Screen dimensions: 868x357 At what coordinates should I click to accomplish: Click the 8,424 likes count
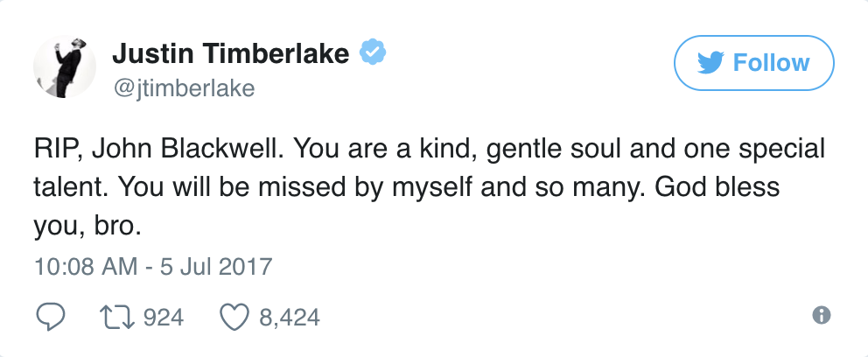[x=290, y=317]
